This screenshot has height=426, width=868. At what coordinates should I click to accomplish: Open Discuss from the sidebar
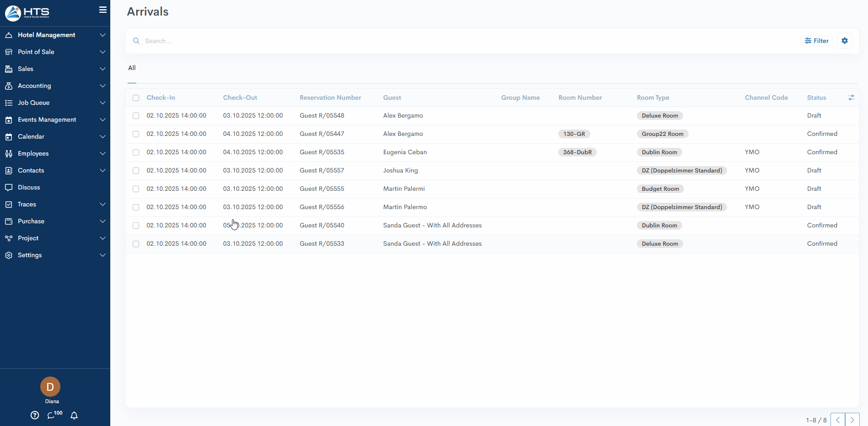tap(29, 187)
